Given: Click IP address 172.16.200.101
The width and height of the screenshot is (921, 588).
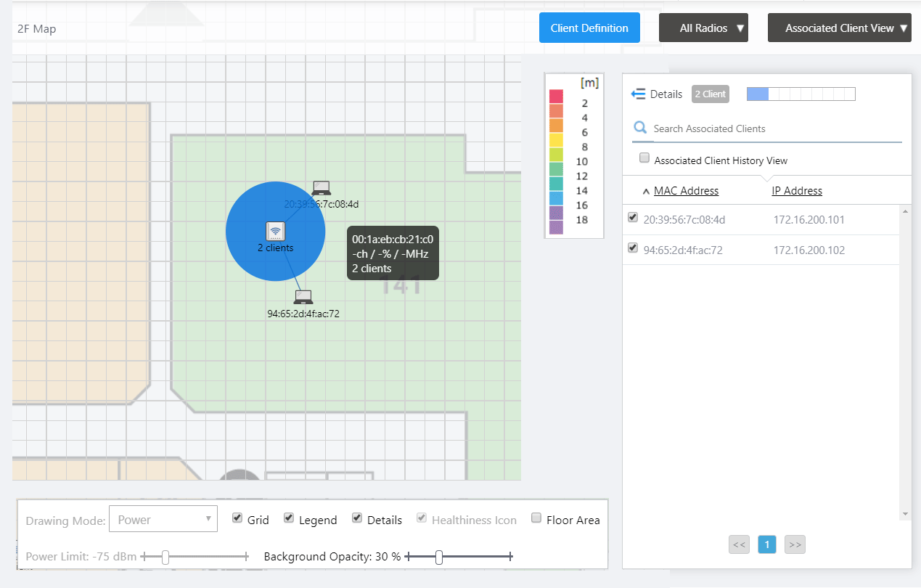Looking at the screenshot, I should [x=809, y=220].
